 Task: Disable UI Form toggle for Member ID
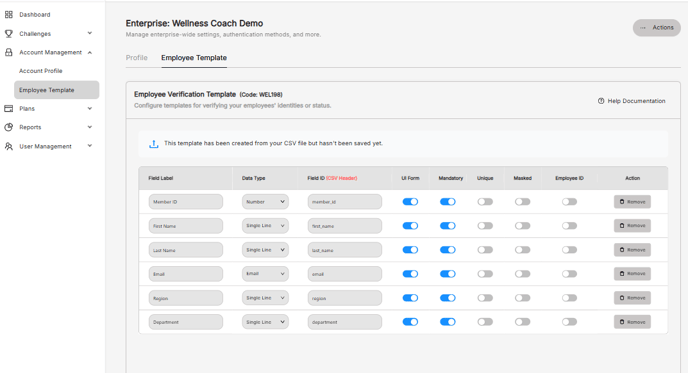(410, 202)
